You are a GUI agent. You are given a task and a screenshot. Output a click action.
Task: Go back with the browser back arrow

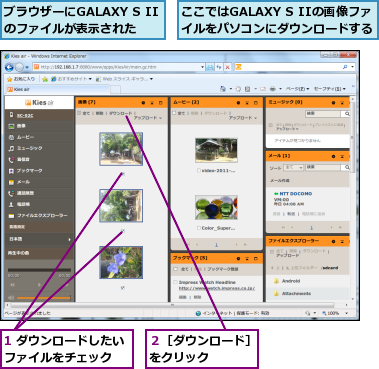[9, 67]
